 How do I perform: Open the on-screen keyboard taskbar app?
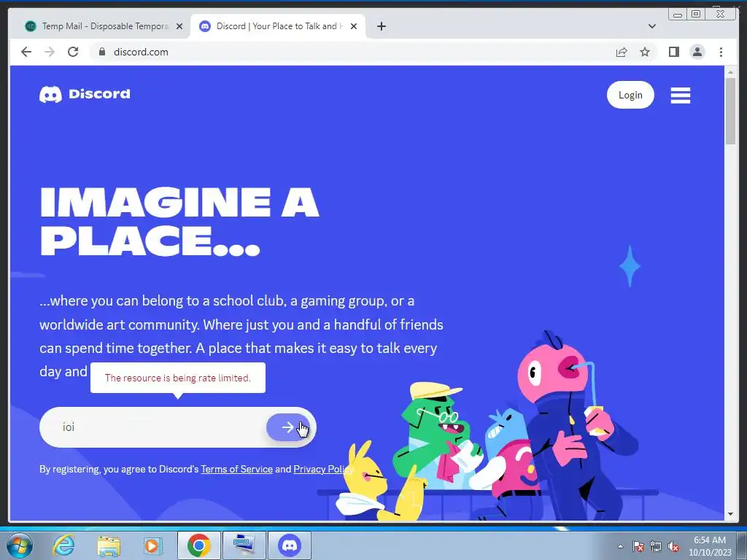(x=244, y=545)
